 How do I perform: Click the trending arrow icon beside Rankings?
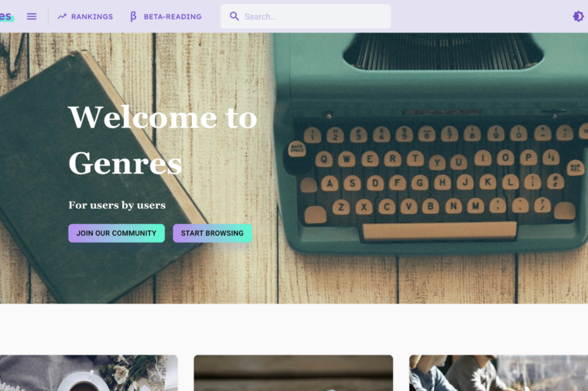click(62, 16)
